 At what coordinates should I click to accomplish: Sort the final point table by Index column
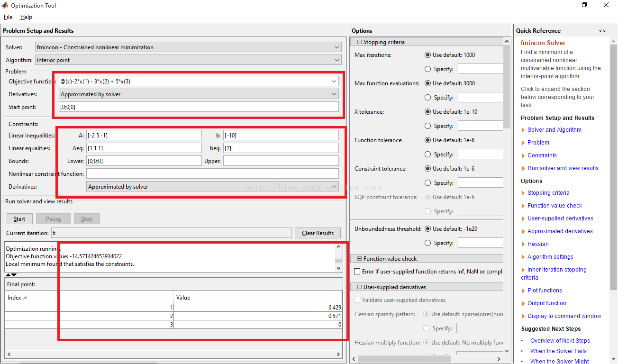click(89, 298)
